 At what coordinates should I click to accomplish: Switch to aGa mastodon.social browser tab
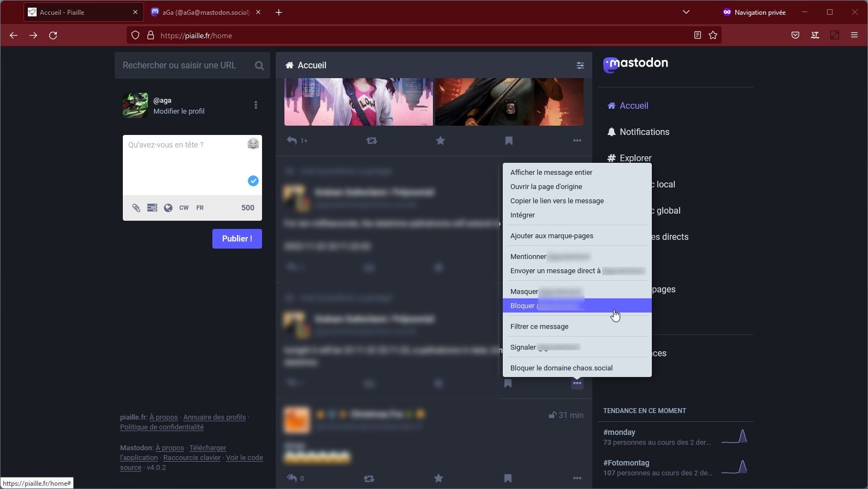205,12
